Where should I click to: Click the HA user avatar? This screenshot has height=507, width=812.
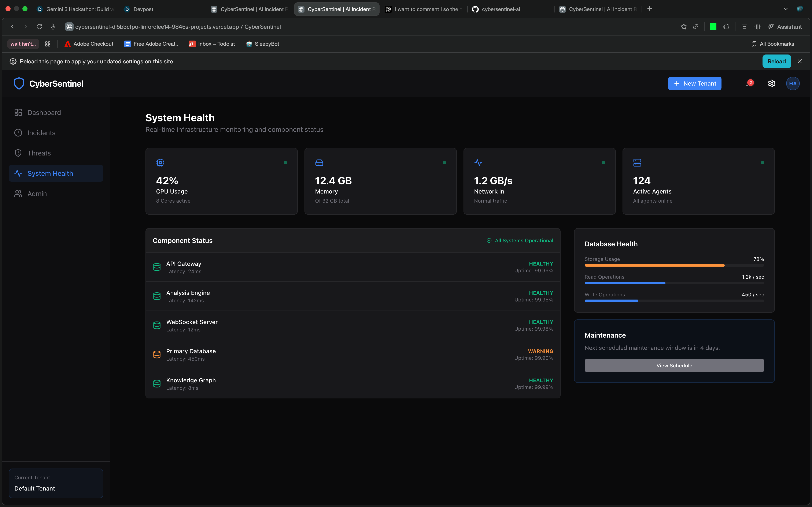[793, 83]
